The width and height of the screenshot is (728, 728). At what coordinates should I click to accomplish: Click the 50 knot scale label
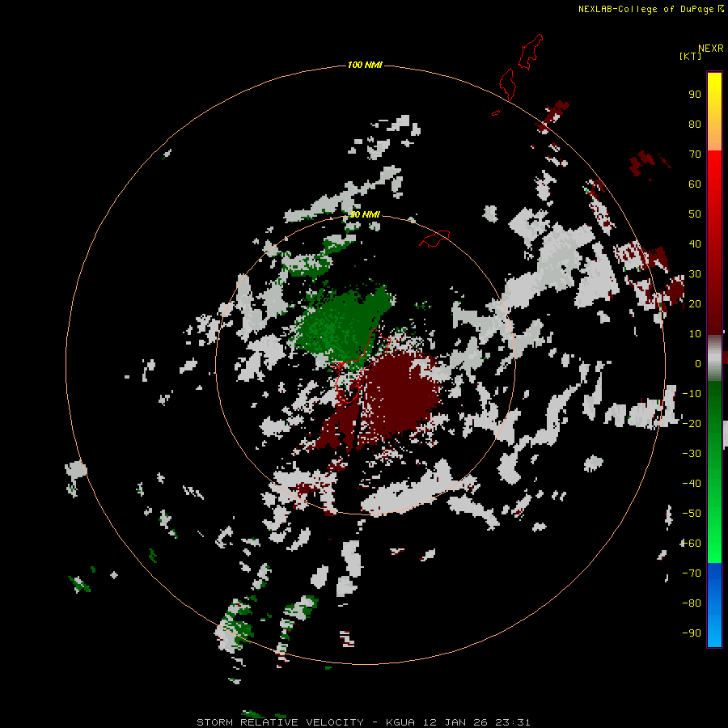[x=695, y=214]
